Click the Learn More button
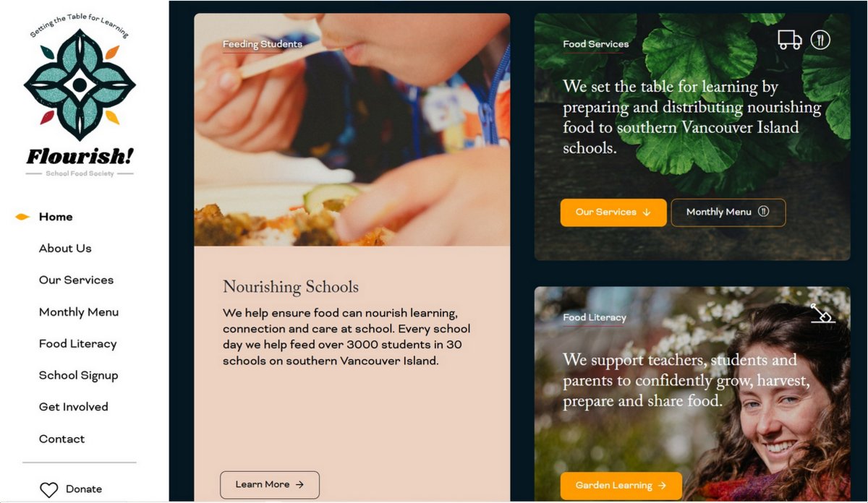Viewport: 868px width, 503px height. (270, 485)
